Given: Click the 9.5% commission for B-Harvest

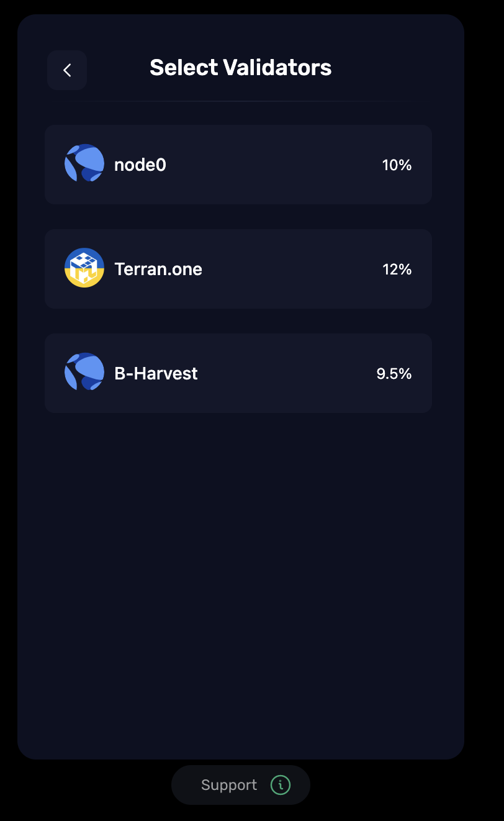Looking at the screenshot, I should click(394, 374).
